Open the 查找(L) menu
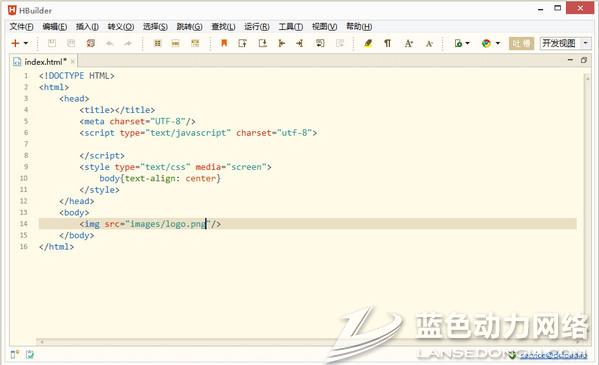Screen dimensions: 599x365 223,26
